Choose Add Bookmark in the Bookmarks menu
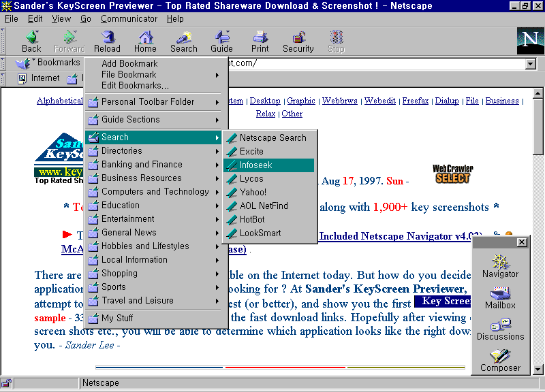 click(129, 64)
